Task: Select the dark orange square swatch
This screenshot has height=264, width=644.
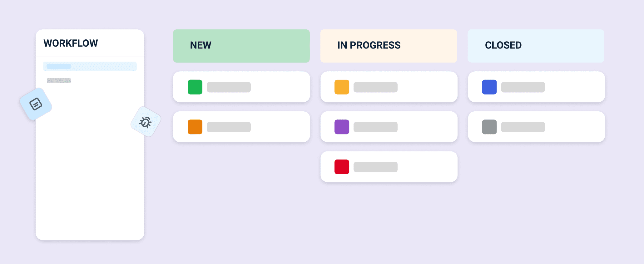Action: pos(195,127)
